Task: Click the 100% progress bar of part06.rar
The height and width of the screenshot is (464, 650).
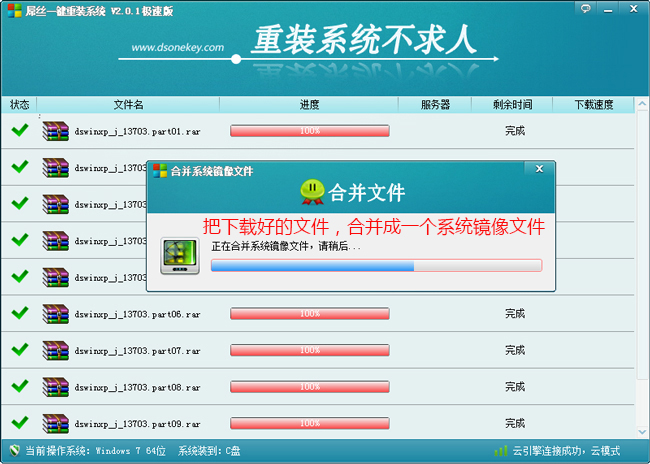Action: (310, 314)
